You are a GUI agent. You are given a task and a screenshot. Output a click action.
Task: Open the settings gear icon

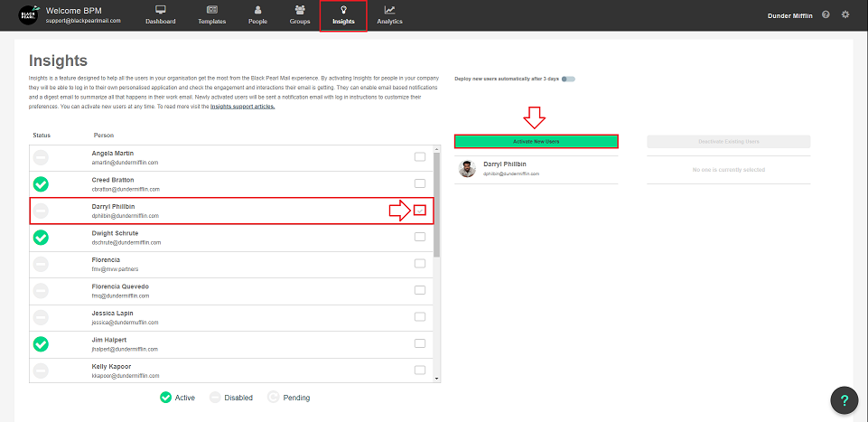[x=845, y=15]
